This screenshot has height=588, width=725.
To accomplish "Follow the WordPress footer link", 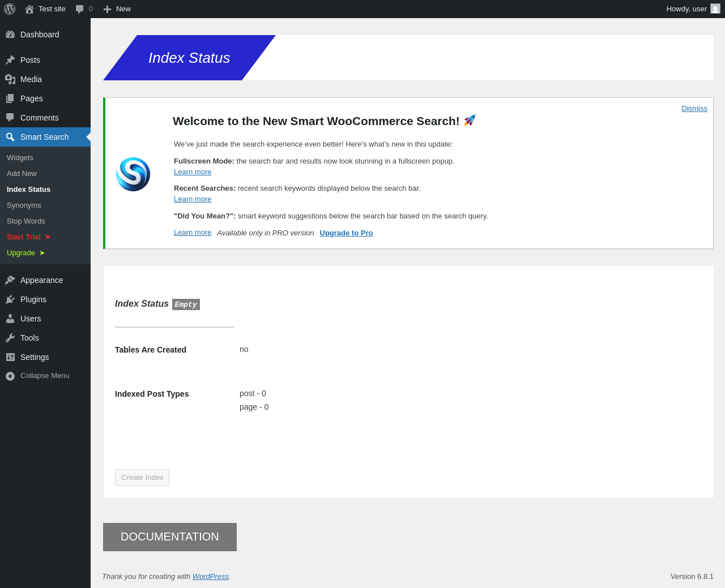I will [211, 577].
